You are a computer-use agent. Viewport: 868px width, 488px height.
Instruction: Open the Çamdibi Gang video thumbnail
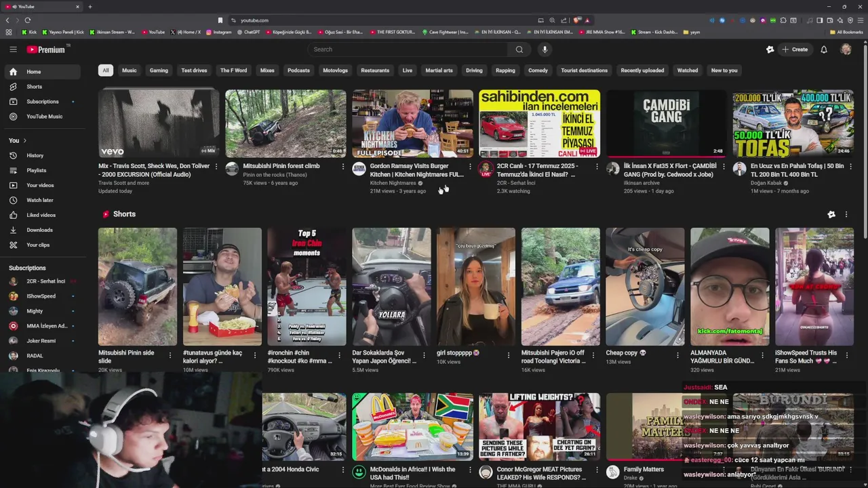point(666,123)
